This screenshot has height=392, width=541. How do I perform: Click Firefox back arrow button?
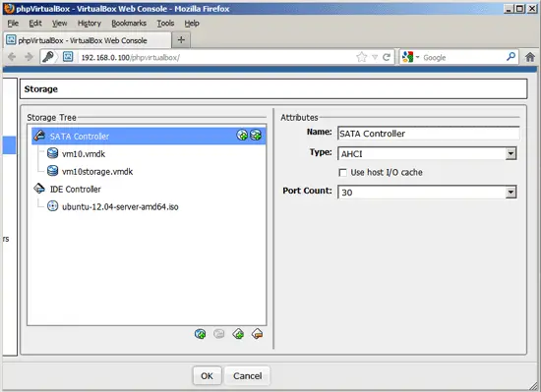coord(12,57)
